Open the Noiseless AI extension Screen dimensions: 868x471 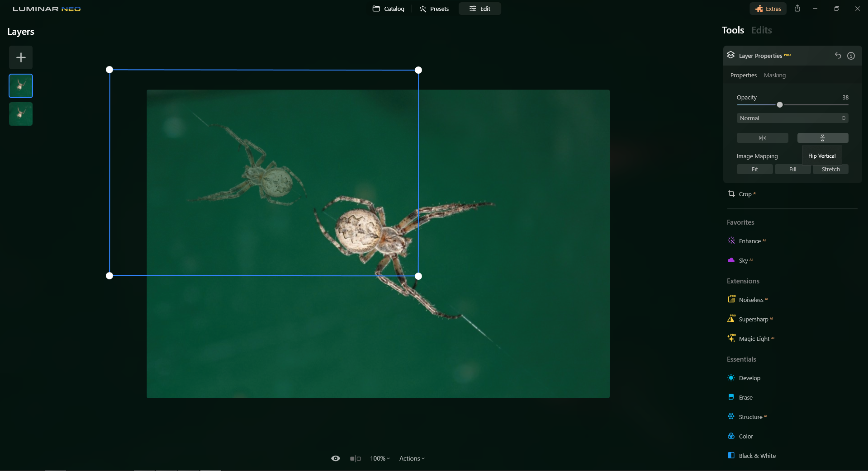pos(748,300)
